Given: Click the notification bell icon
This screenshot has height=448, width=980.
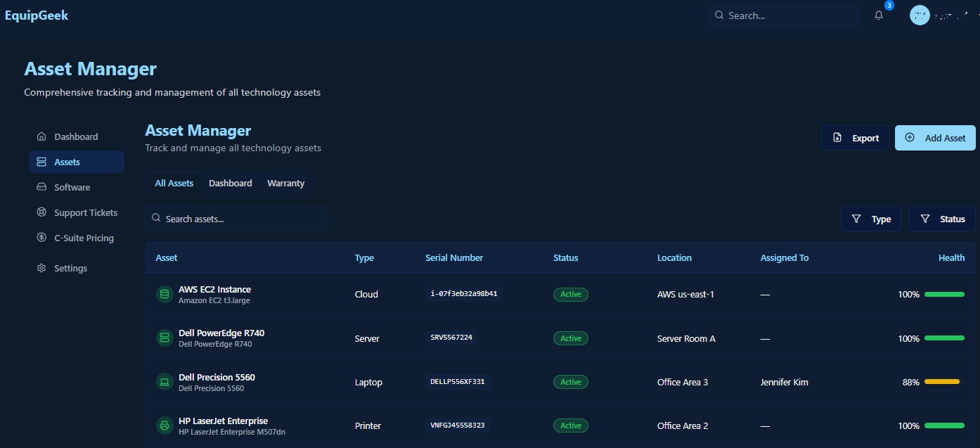Looking at the screenshot, I should point(879,15).
